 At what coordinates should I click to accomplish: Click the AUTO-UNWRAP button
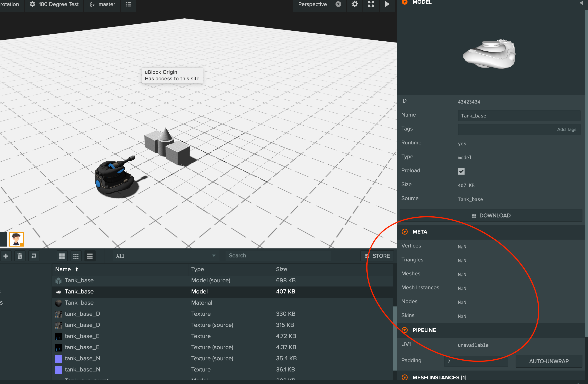(549, 361)
